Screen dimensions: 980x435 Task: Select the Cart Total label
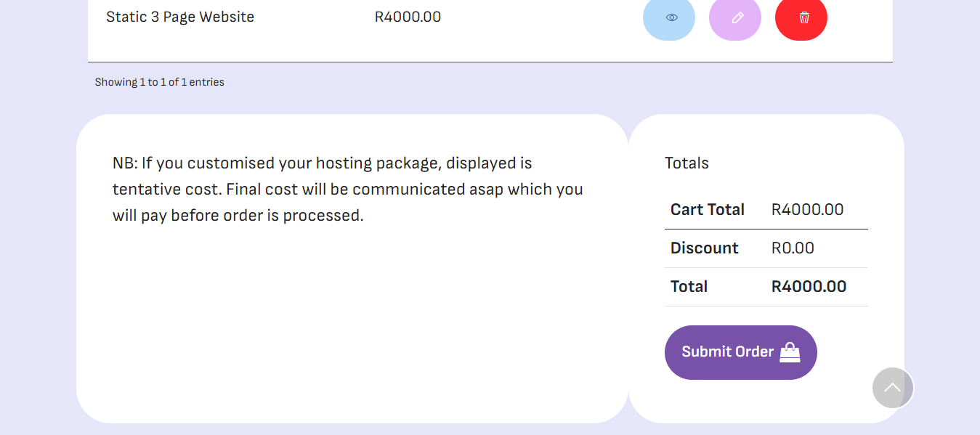(x=707, y=210)
